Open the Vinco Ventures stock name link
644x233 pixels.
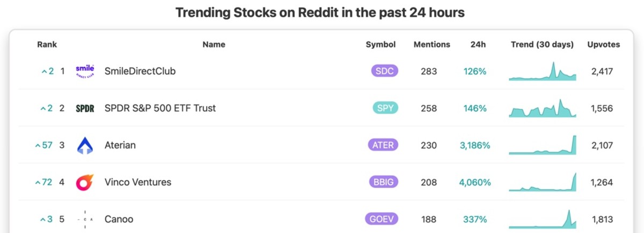tap(138, 182)
